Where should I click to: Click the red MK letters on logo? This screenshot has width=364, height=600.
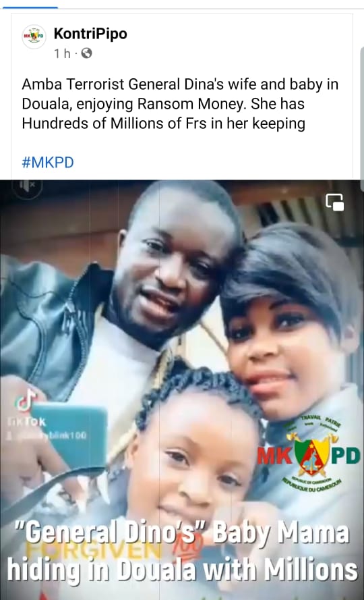(x=274, y=456)
